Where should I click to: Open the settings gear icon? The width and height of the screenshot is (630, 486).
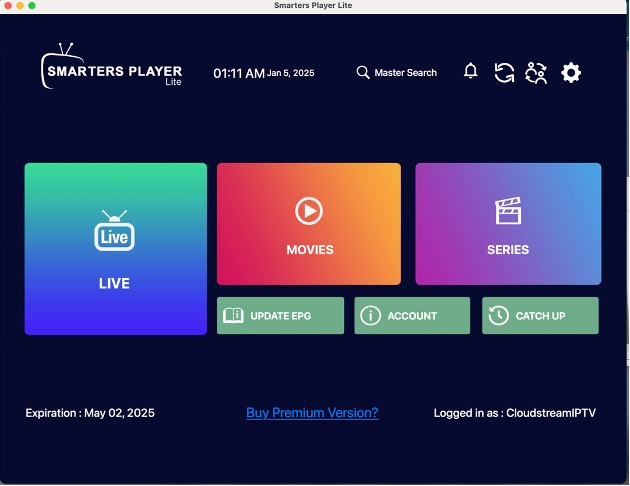(571, 73)
